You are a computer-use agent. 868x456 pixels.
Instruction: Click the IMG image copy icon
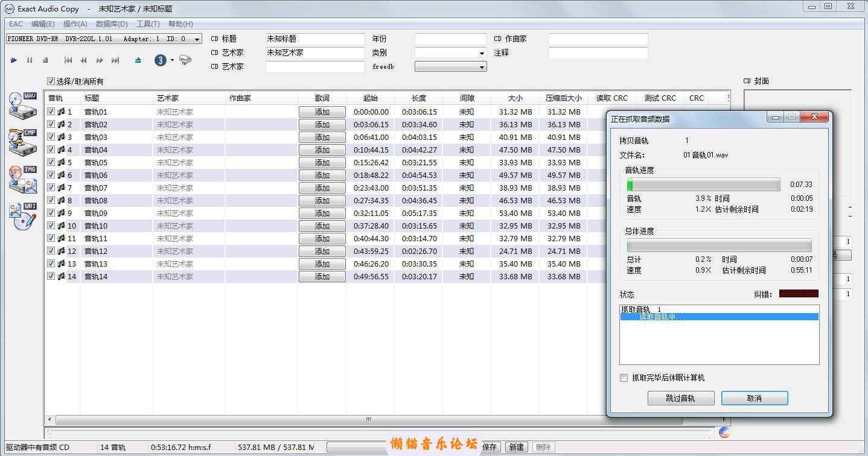point(23,180)
